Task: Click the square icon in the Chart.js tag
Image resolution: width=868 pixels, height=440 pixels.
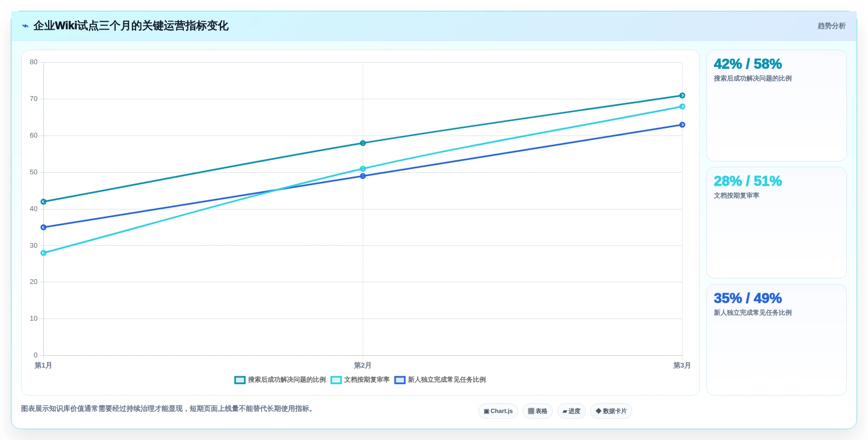Action: coord(486,411)
